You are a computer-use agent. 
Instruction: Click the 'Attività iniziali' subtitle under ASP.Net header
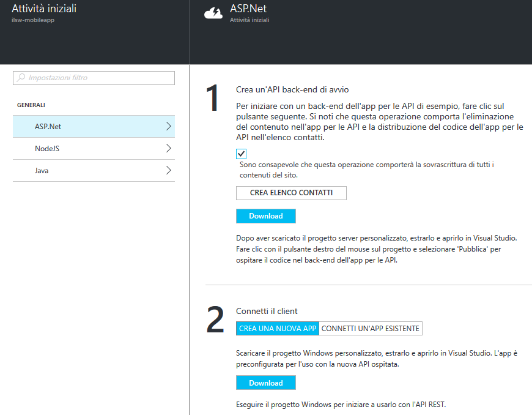pos(249,20)
